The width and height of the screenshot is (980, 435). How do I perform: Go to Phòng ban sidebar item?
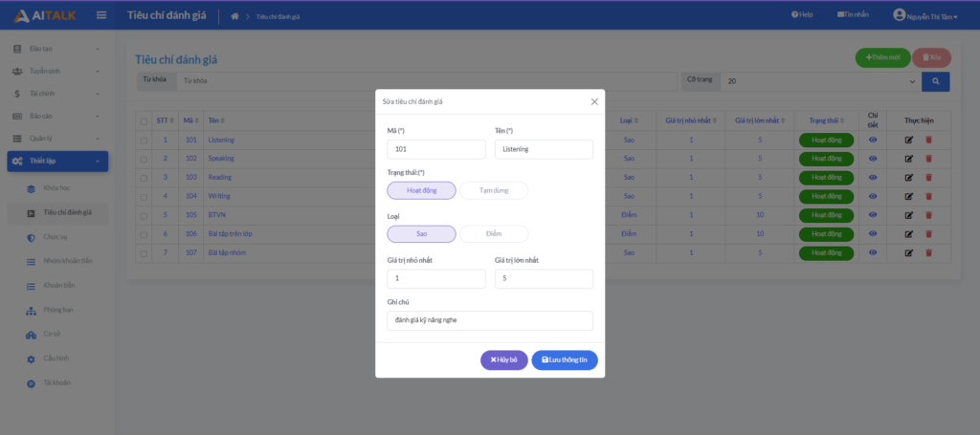(x=58, y=310)
